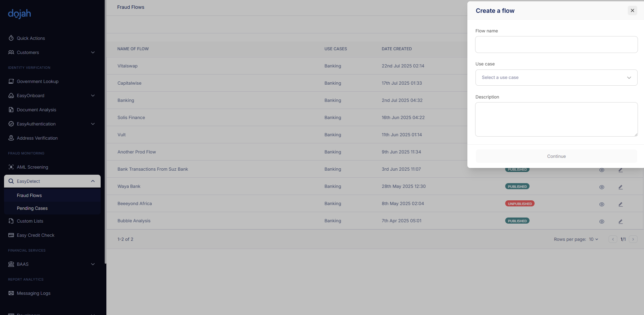Click the USE CASES column header
Image resolution: width=644 pixels, height=315 pixels.
[336, 49]
